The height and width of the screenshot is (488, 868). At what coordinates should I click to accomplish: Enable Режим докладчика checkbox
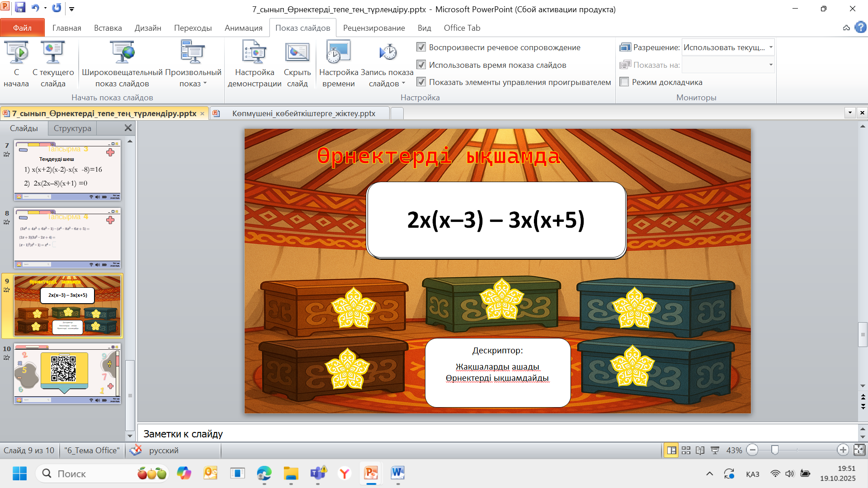pos(625,82)
